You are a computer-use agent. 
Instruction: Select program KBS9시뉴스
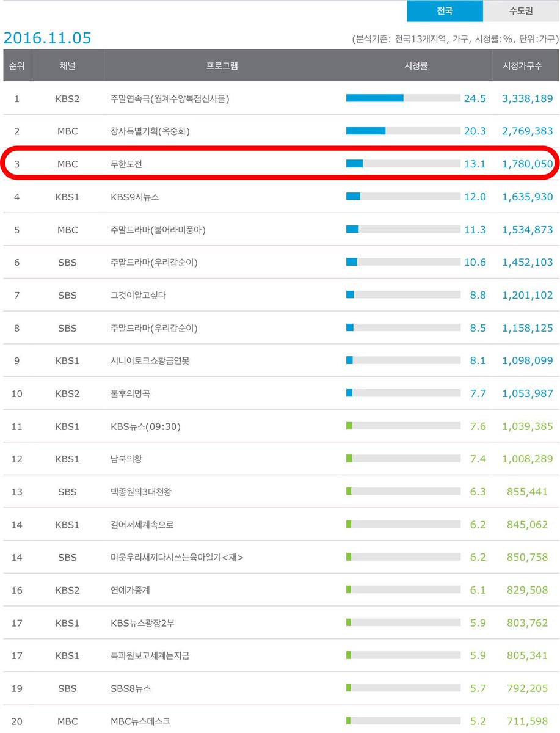point(135,197)
